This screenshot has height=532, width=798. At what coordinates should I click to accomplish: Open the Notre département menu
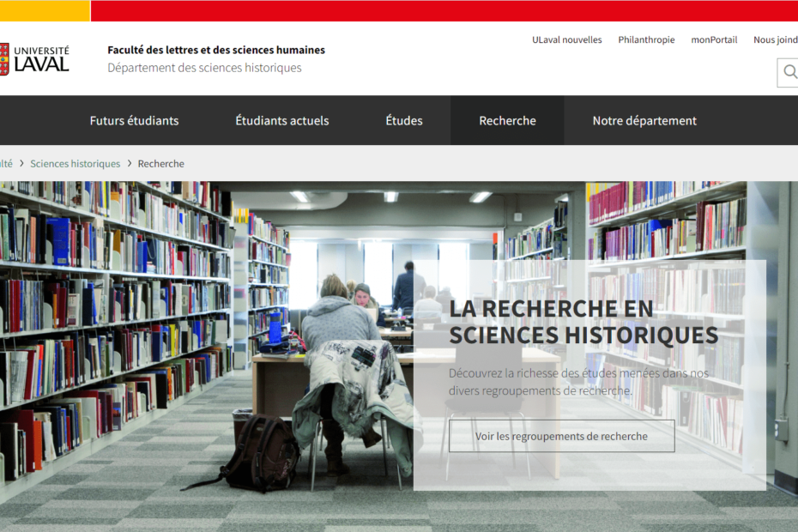pyautogui.click(x=644, y=120)
